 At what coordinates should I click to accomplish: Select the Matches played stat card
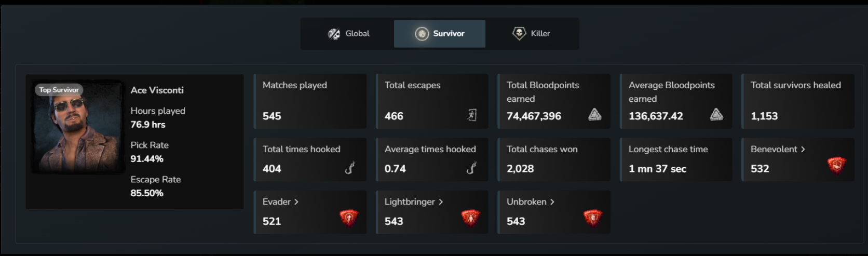[310, 101]
